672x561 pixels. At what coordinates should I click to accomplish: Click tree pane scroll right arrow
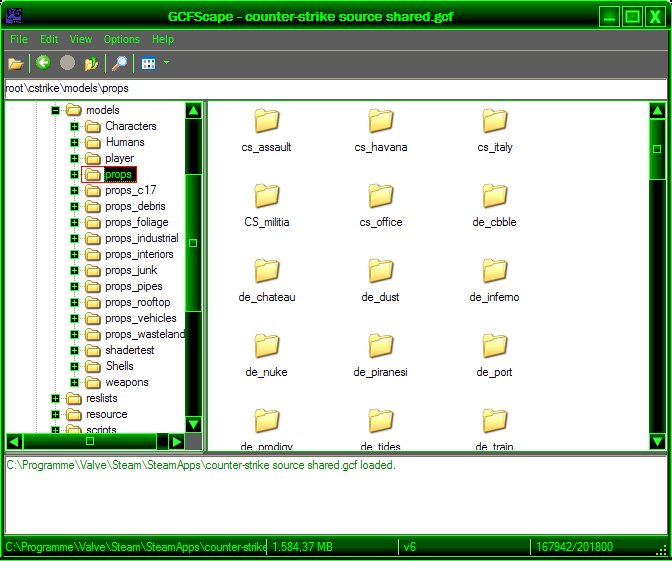(x=177, y=441)
